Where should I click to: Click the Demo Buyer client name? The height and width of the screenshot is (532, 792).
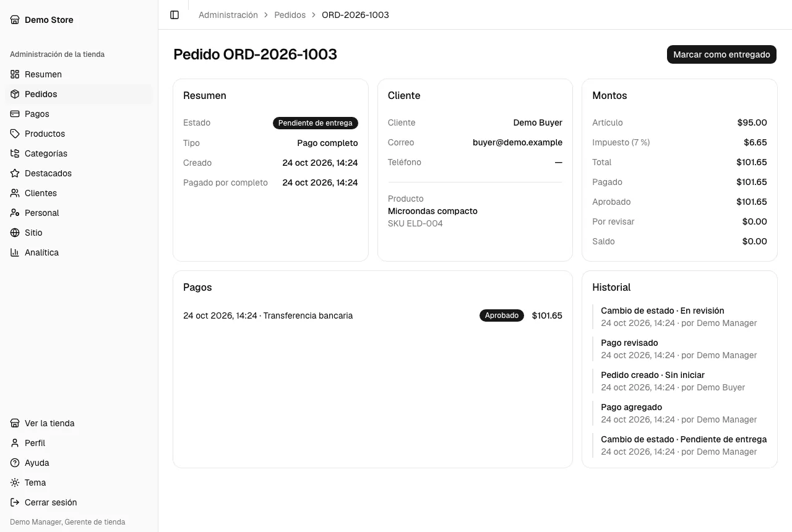point(538,122)
